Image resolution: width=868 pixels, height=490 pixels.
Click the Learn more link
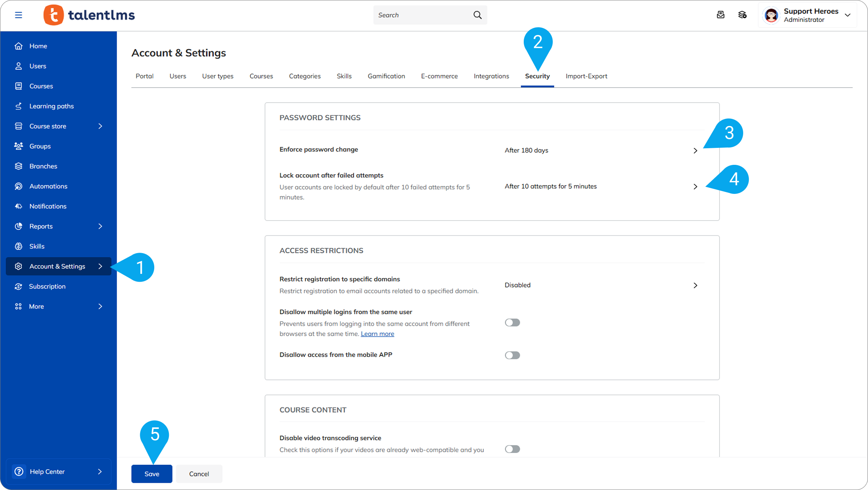pos(377,334)
